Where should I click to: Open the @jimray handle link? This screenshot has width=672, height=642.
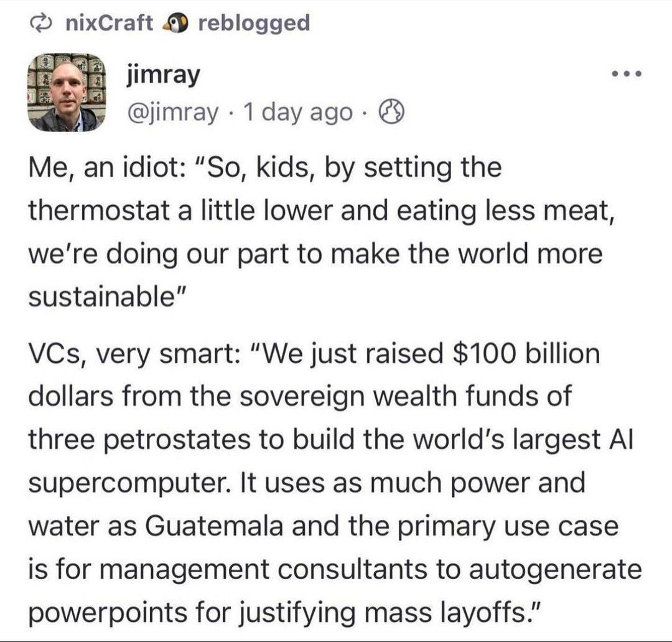pos(173,113)
